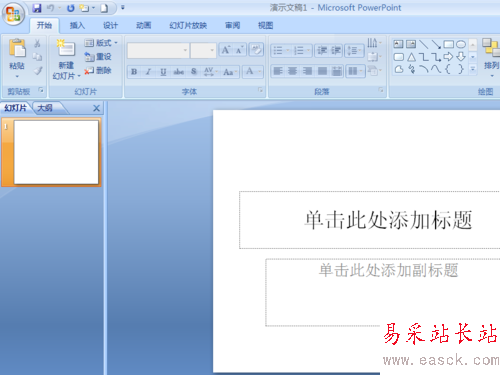Toggle Strikethrough abc formatting
Viewport: 500px width, 375px height.
point(179,72)
